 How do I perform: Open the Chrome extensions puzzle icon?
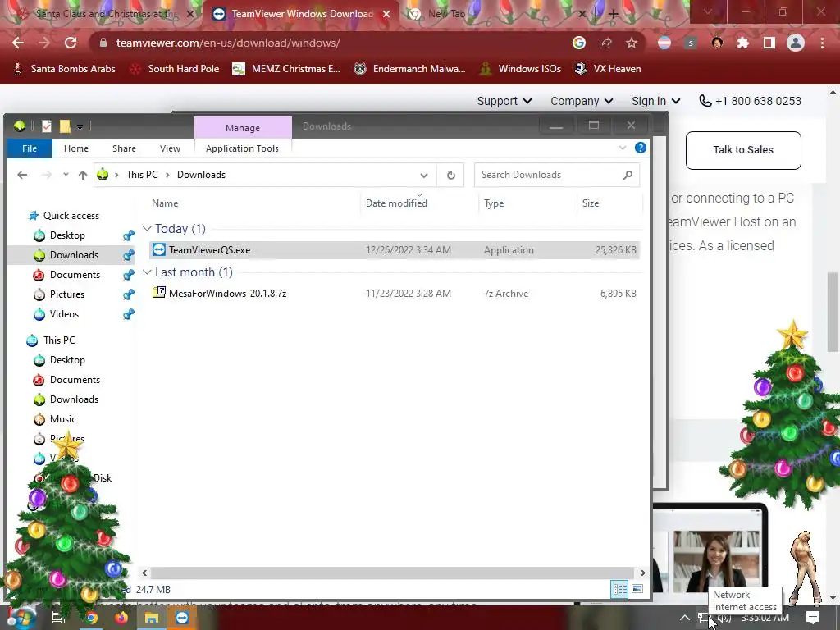pyautogui.click(x=743, y=43)
